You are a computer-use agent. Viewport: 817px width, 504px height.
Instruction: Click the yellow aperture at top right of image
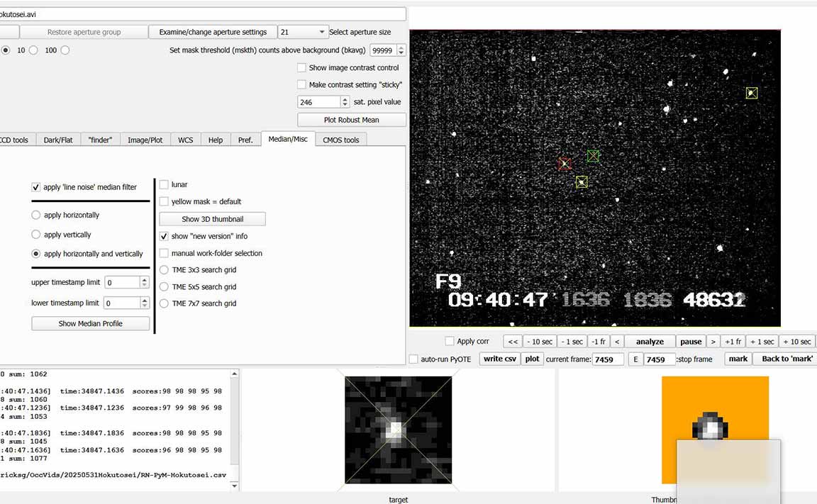click(752, 93)
